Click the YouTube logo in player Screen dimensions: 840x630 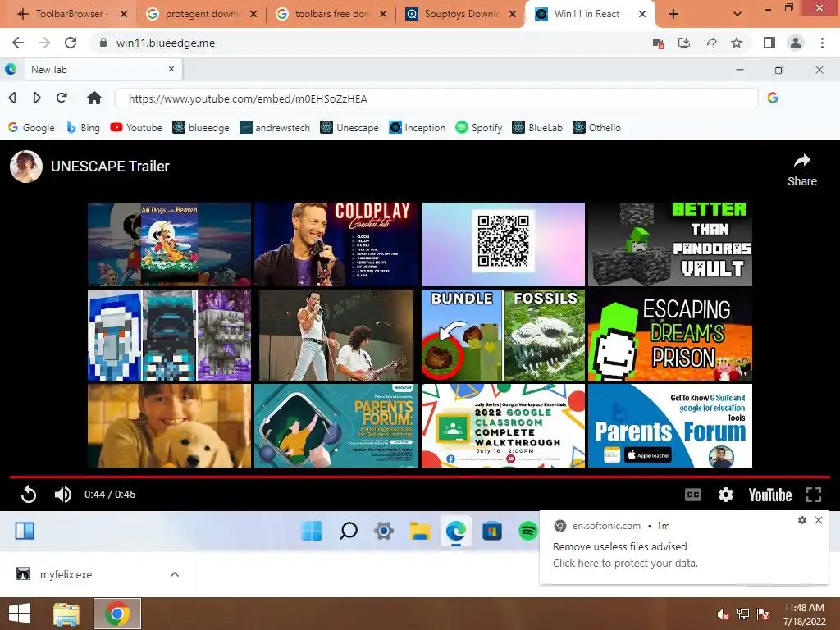(x=769, y=495)
